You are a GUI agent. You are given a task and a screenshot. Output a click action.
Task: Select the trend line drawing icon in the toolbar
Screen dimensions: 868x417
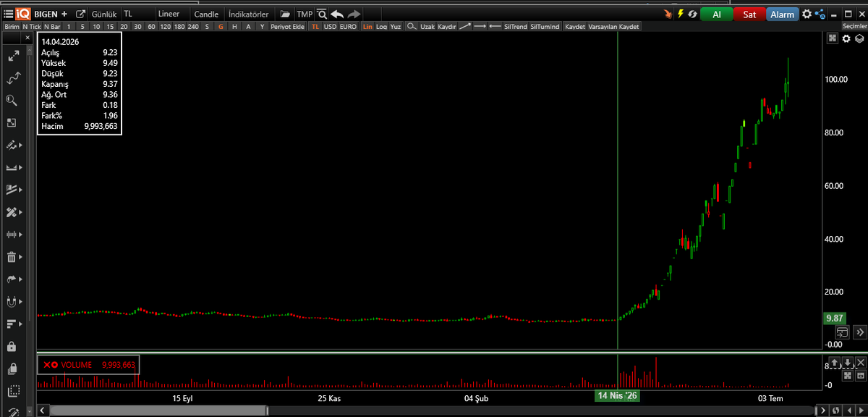tap(464, 26)
